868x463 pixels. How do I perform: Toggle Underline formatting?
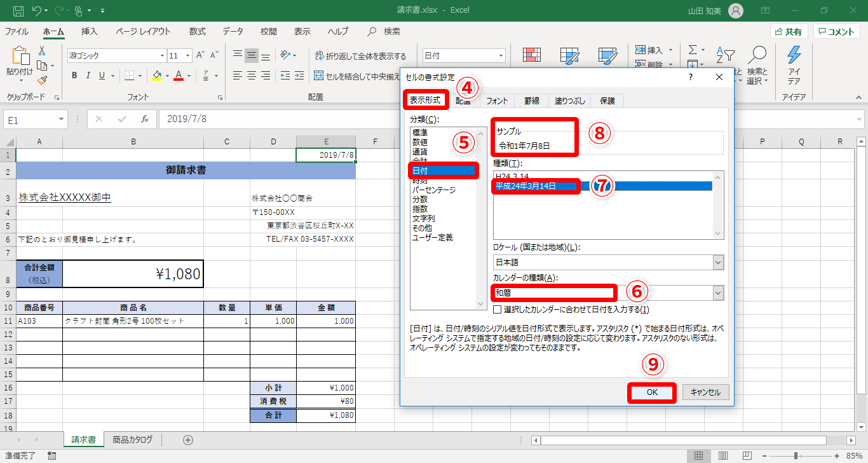[102, 76]
